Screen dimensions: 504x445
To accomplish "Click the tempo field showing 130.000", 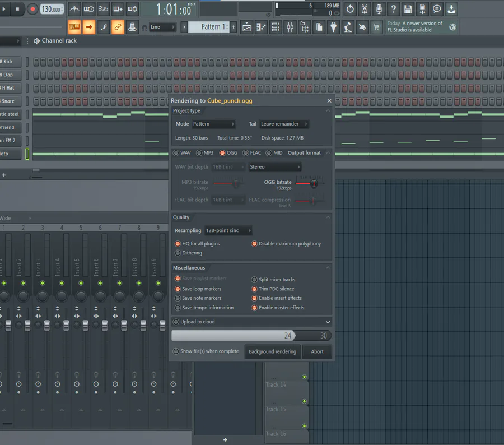I will click(52, 9).
